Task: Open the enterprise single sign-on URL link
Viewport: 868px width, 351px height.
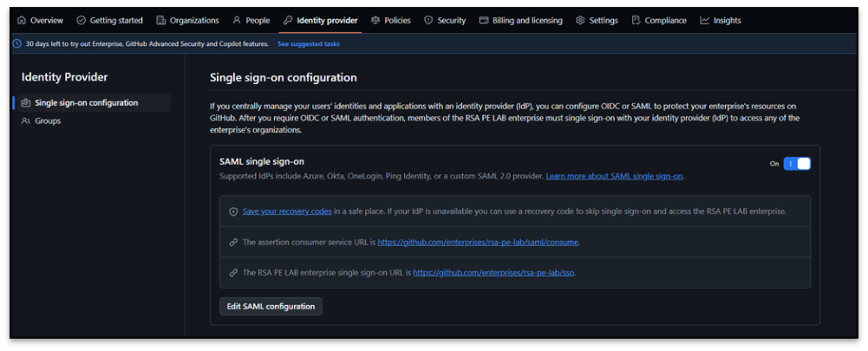Action: click(x=493, y=272)
